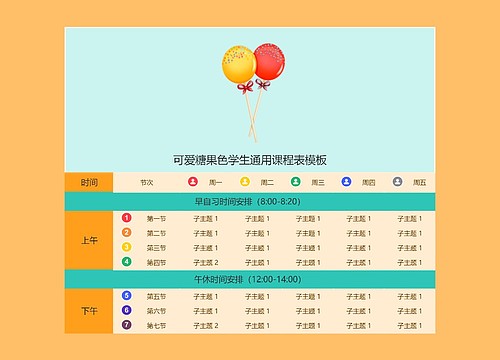Click the 第二节 cell under 周二
Image resolution: width=500 pixels, height=360 pixels.
point(257,233)
